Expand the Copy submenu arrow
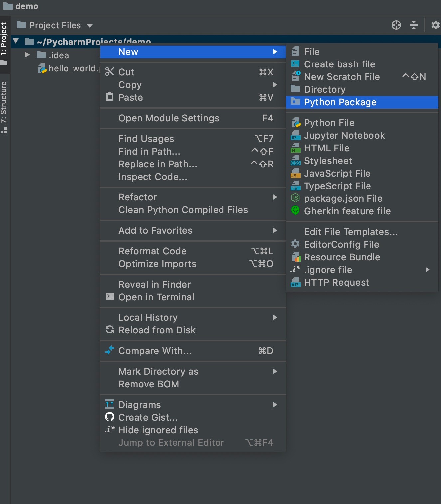Viewport: 441px width, 504px height. coord(275,85)
